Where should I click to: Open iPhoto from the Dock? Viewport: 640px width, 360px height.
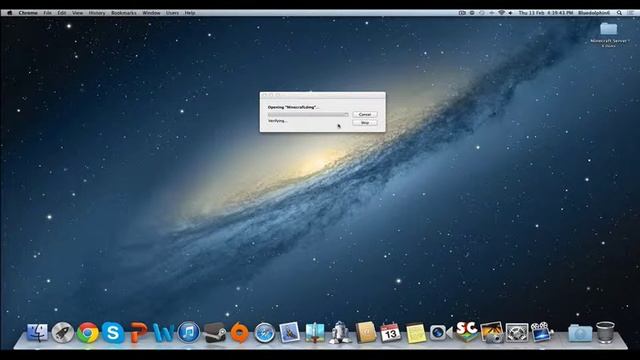point(491,333)
